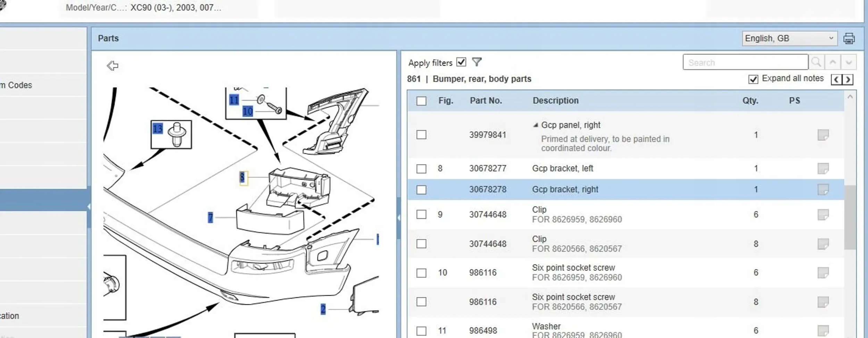Open note icon for Gcp bracket, right
The height and width of the screenshot is (338, 868).
pos(823,190)
